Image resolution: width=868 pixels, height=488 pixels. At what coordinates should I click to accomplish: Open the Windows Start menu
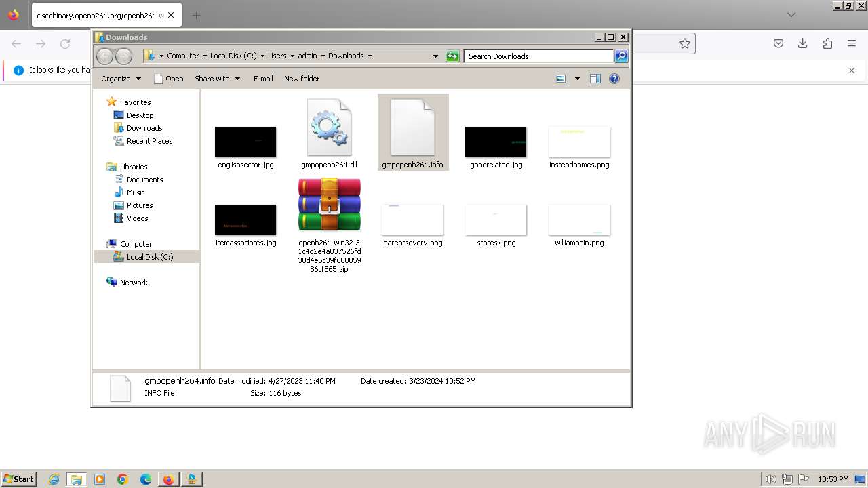coord(18,479)
